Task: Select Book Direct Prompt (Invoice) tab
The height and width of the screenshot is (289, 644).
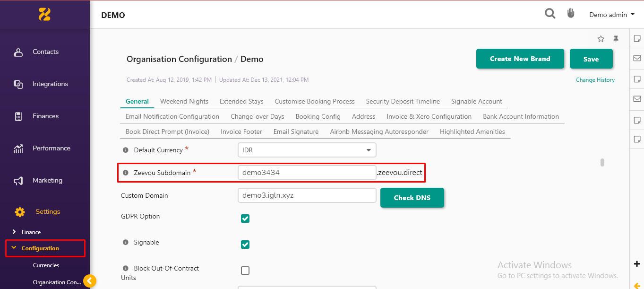Action: (x=167, y=131)
